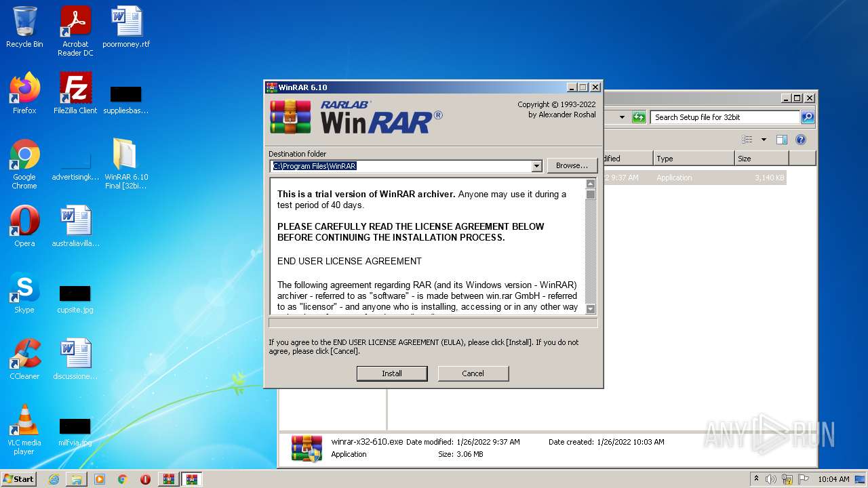
Task: Launch the FileZilla Client shortcut
Action: click(x=75, y=94)
